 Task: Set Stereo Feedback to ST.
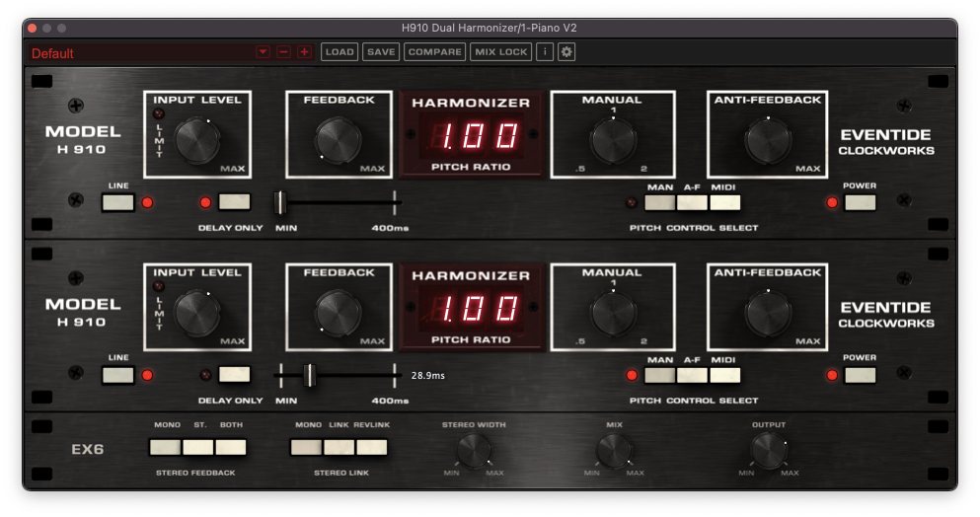(198, 447)
